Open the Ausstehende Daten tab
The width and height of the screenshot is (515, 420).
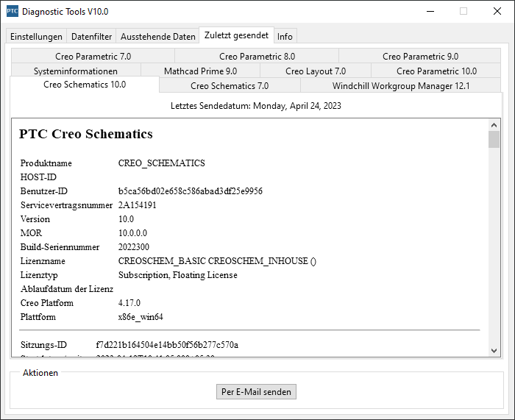pyautogui.click(x=157, y=37)
